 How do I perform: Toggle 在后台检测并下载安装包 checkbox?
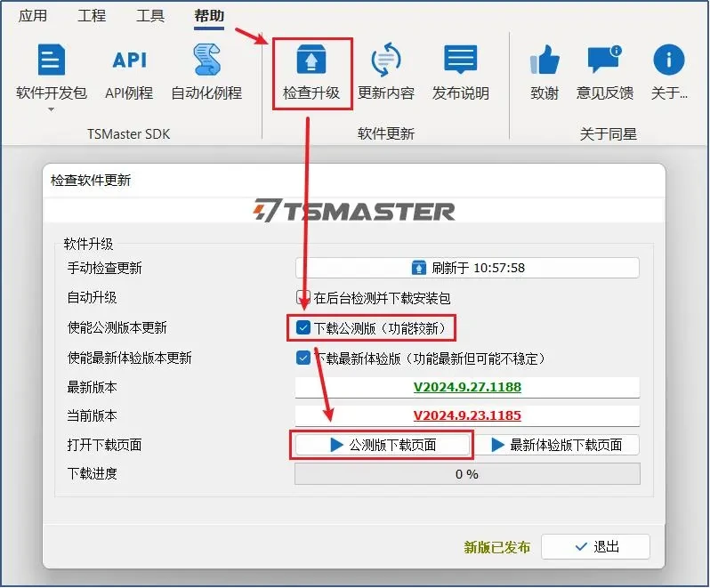click(303, 297)
